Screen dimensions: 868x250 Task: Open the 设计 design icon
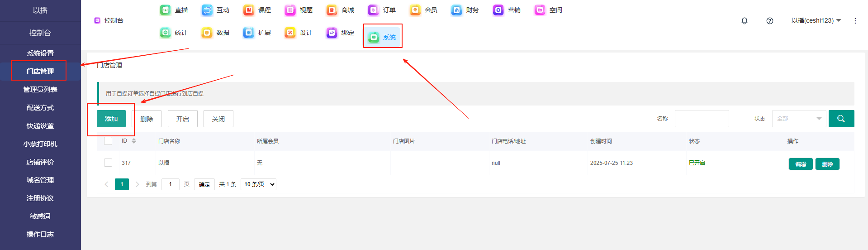pyautogui.click(x=290, y=33)
